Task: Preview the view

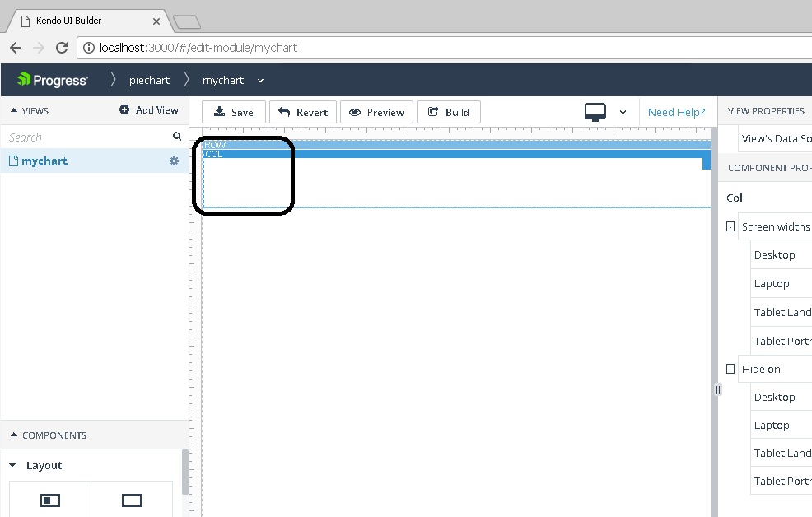Action: pyautogui.click(x=376, y=112)
